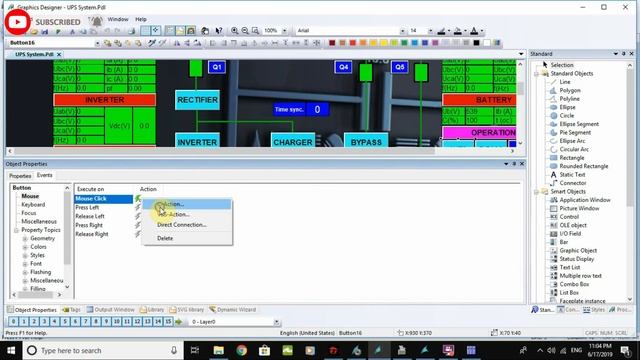Select Pie Segment object
This screenshot has height=360, width=640.
[x=575, y=133]
